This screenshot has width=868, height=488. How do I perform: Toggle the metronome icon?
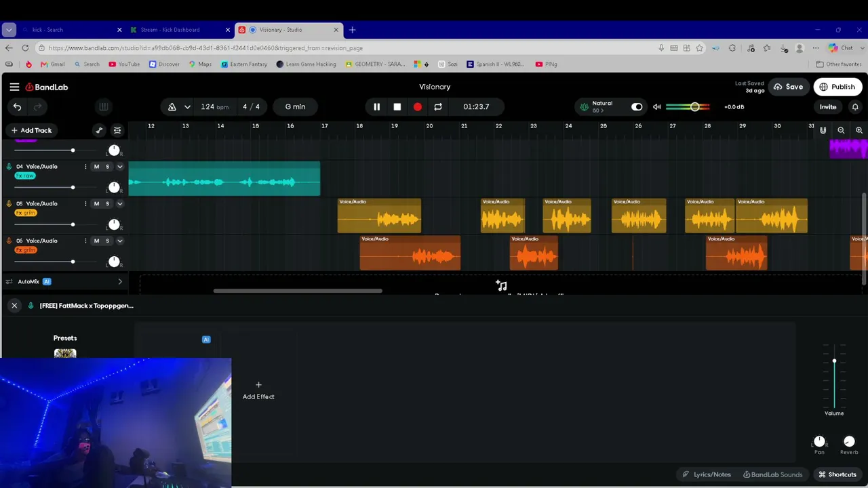click(x=172, y=106)
